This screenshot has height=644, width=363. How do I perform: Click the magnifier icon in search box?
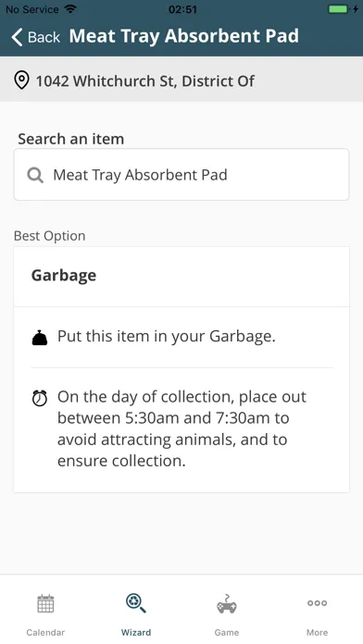coord(35,176)
